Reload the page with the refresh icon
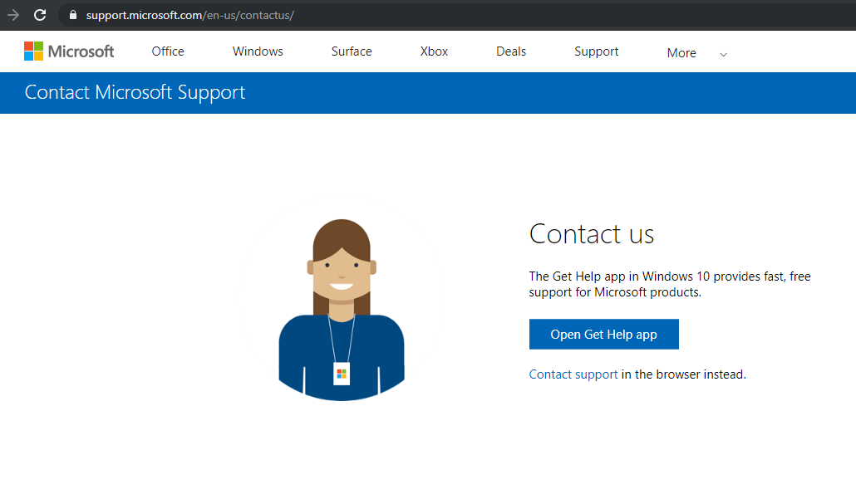 (40, 15)
